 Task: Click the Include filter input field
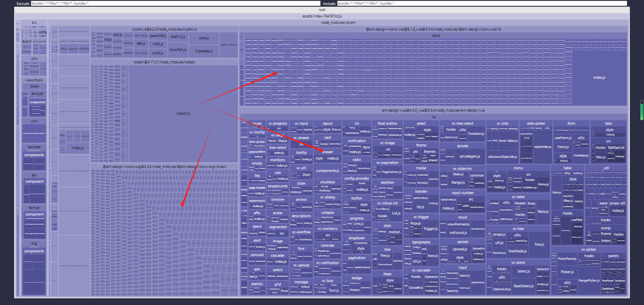482,3
